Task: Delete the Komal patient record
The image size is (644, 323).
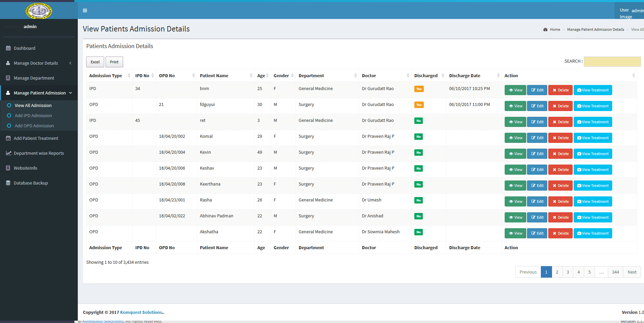Action: click(x=560, y=138)
